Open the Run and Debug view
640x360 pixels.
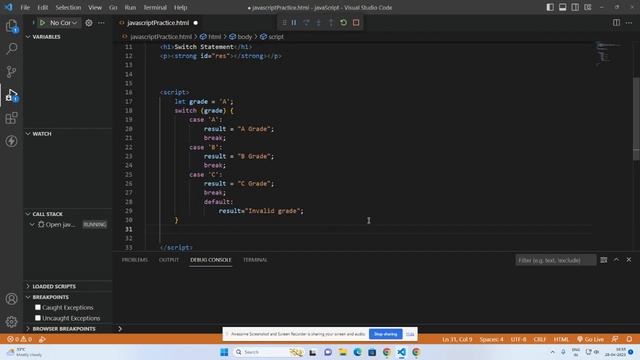(11, 95)
